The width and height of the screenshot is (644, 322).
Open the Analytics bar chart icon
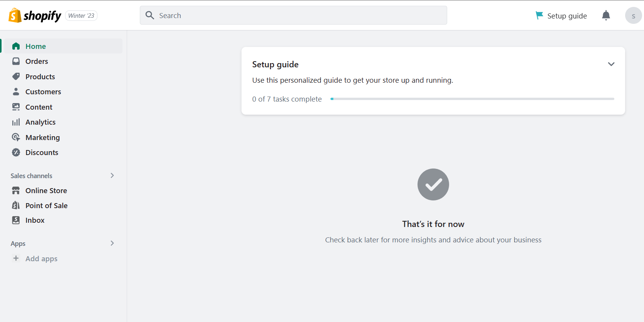pyautogui.click(x=16, y=122)
